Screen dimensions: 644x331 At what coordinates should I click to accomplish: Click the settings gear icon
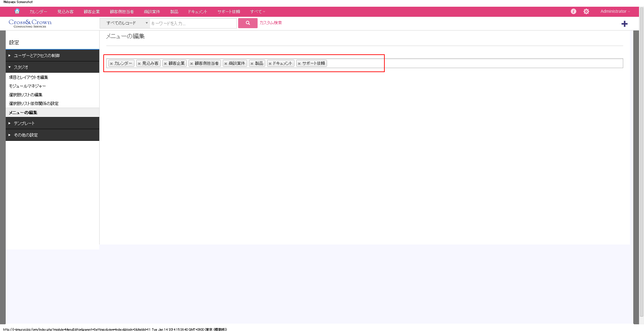pyautogui.click(x=586, y=11)
